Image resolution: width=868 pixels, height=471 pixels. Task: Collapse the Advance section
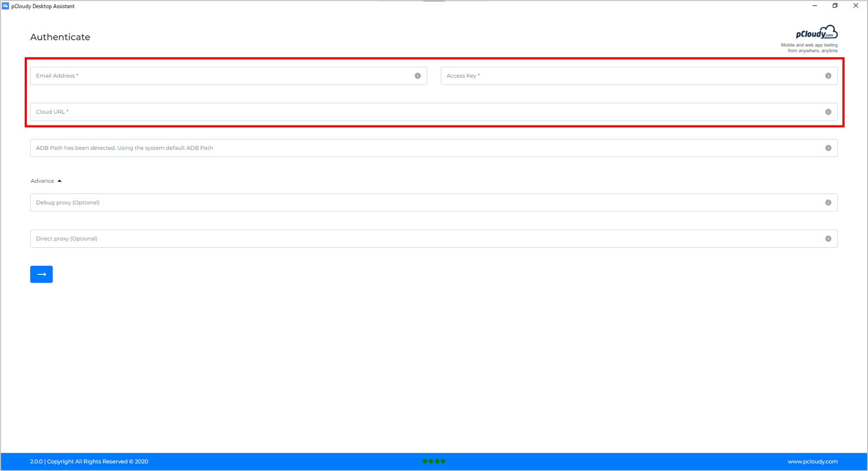click(46, 181)
